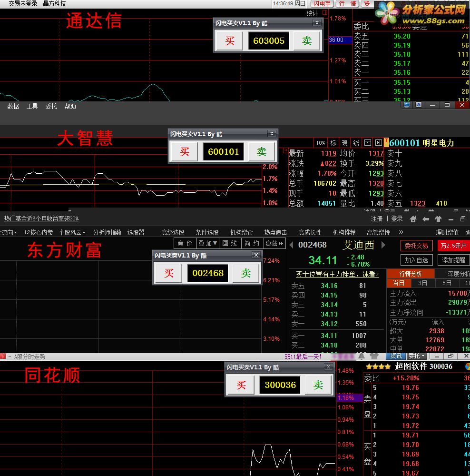Click the 委托交易 button
Screen dimensions: 470x476
pyautogui.click(x=416, y=246)
